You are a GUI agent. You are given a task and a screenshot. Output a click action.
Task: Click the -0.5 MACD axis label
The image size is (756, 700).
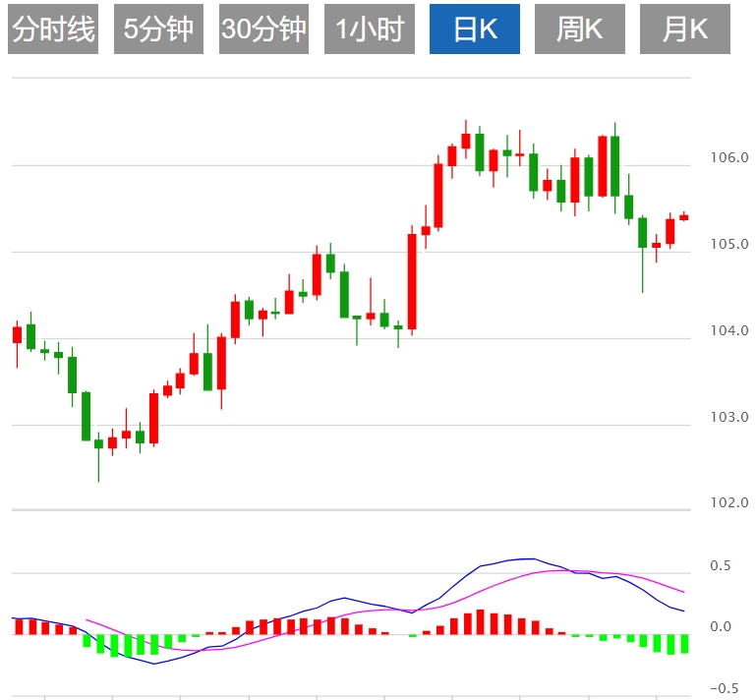(724, 688)
